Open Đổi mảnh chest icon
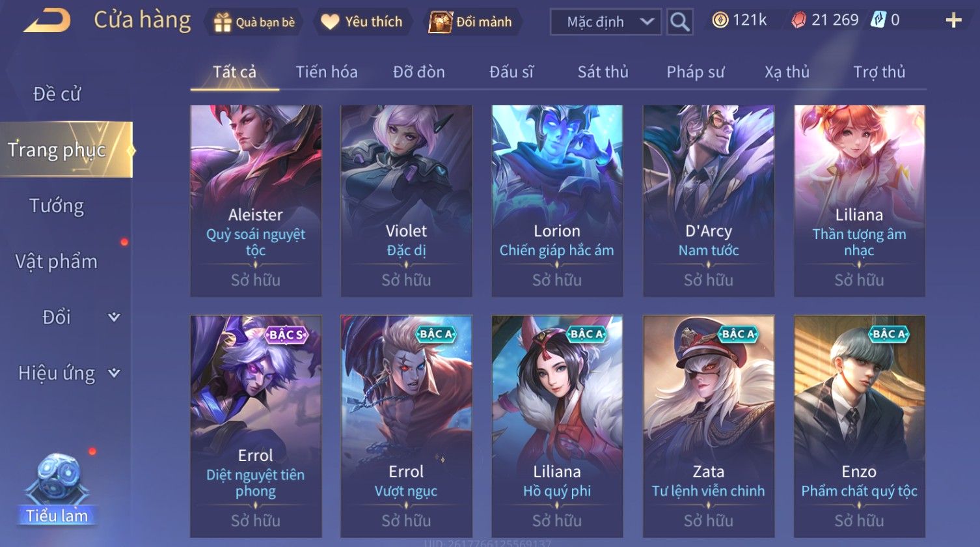Image resolution: width=980 pixels, height=547 pixels. point(441,22)
